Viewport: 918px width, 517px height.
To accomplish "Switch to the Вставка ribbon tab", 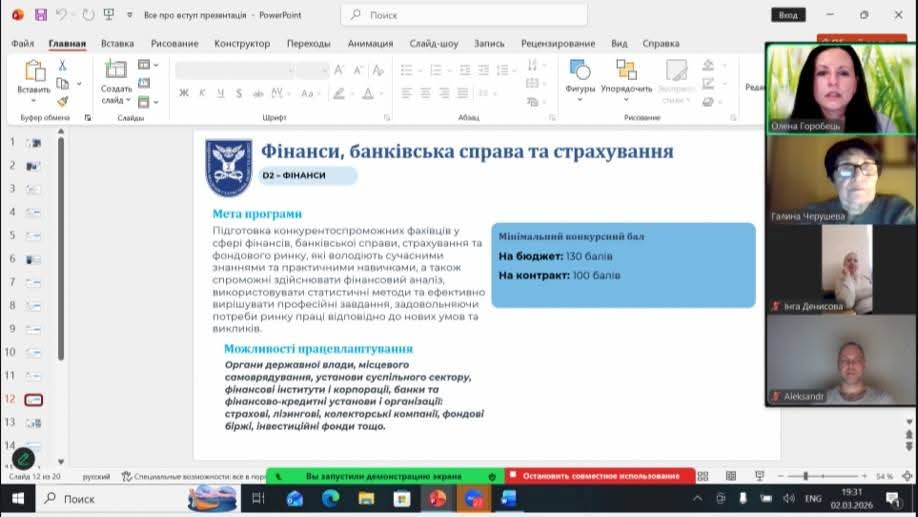I will [x=117, y=44].
